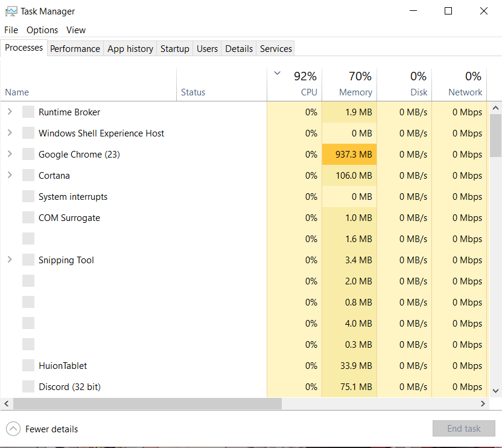Screen dimensions: 502x448
Task: Click the Snipping Tool process icon
Action: coord(28,260)
